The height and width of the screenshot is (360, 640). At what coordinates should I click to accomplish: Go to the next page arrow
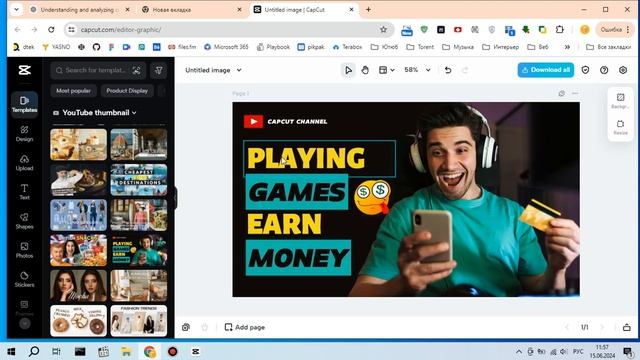(602, 327)
